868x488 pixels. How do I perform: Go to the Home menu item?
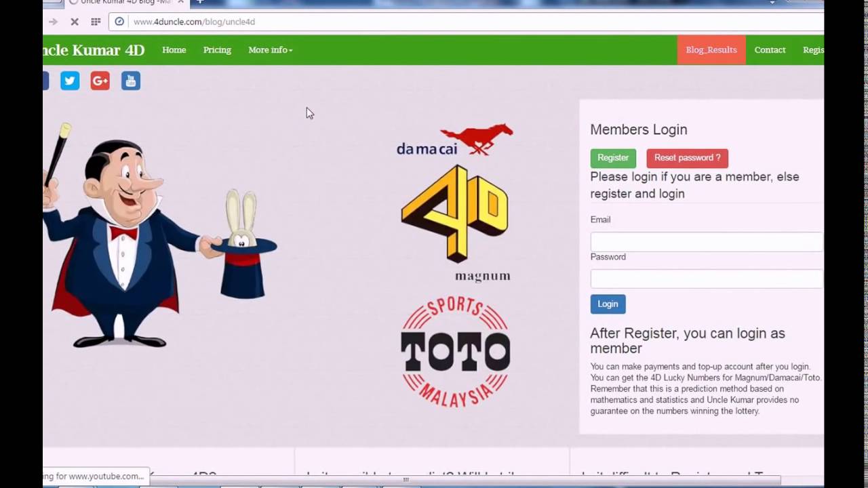(174, 50)
